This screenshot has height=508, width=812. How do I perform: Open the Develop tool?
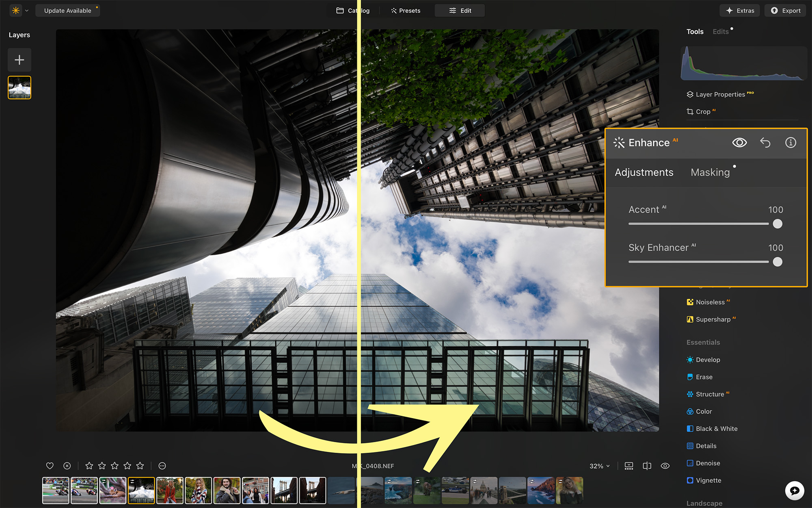[x=708, y=360]
